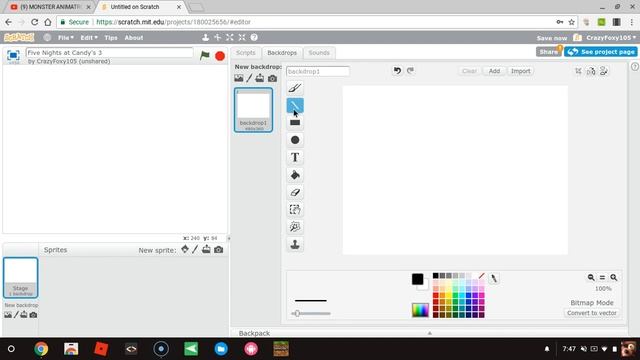Open Files app in the shelf

point(221,349)
